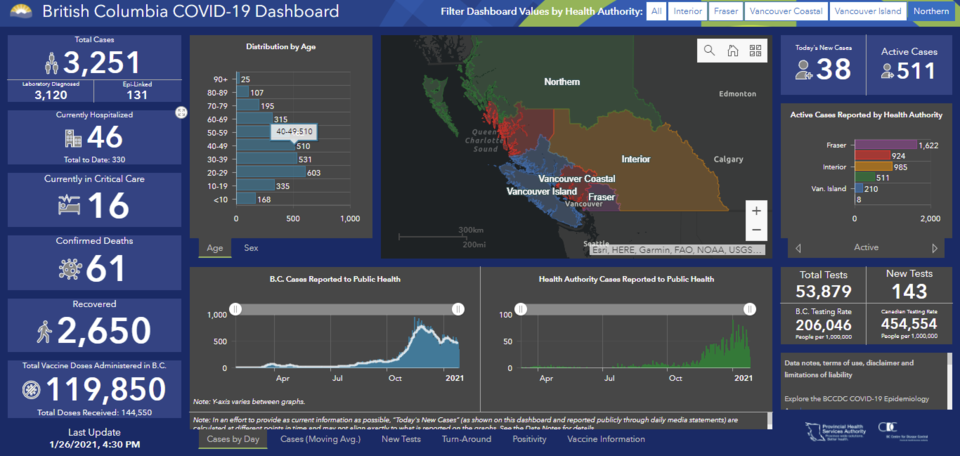This screenshot has width=960, height=456.
Task: Open the Vaccine Information tab
Action: point(606,439)
